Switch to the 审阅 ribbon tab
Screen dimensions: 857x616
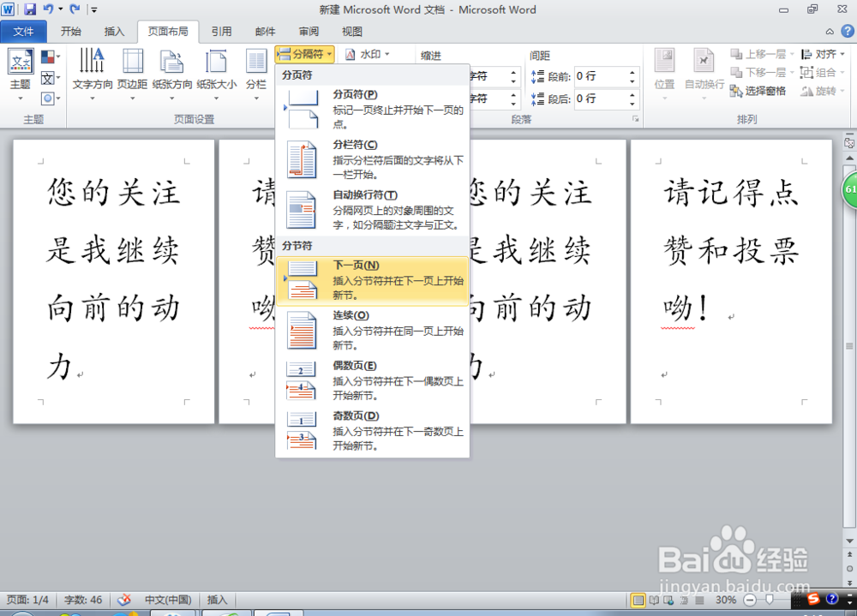[309, 32]
